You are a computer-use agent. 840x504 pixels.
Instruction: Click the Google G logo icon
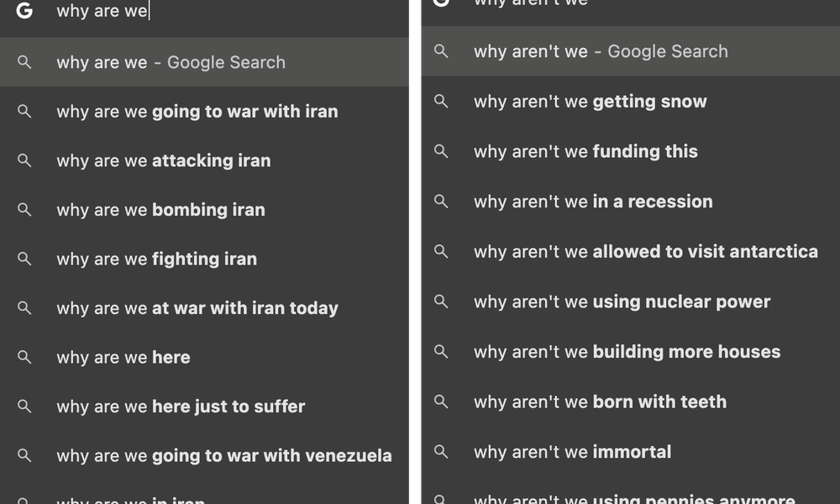tap(24, 11)
